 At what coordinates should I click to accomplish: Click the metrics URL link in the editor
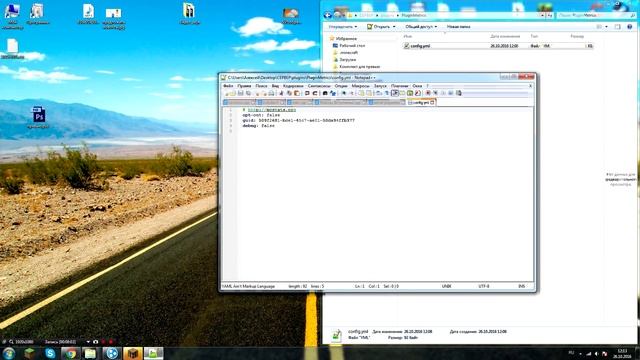tap(272, 110)
